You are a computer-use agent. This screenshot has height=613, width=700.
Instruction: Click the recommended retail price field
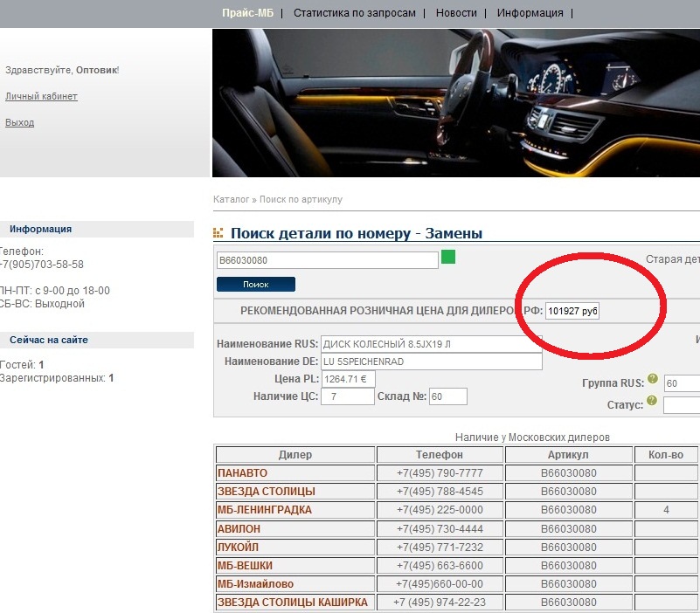point(572,311)
